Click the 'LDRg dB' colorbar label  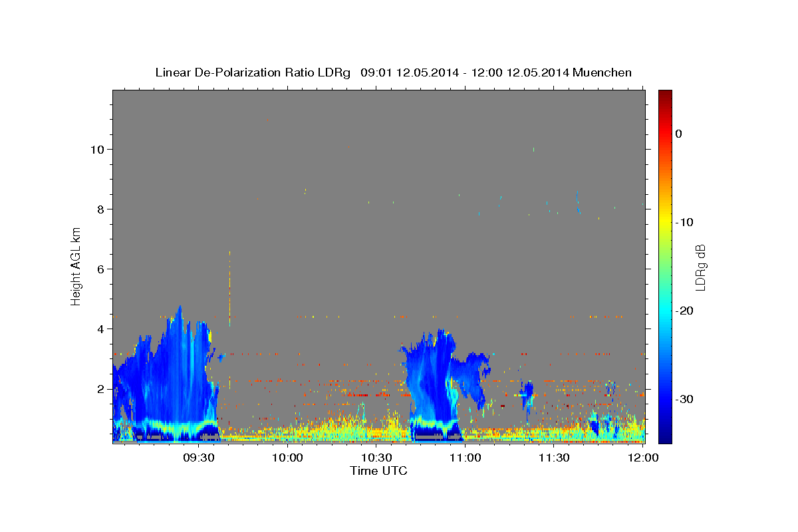700,267
